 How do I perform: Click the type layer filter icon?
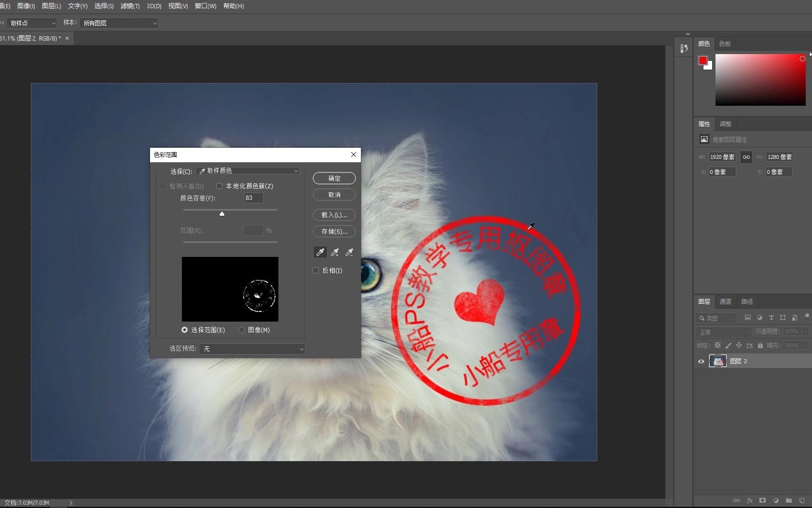tap(771, 318)
